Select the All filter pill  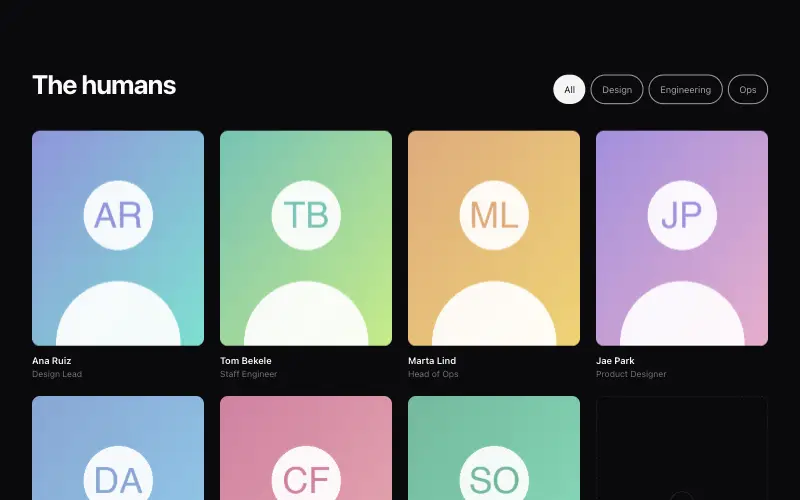569,89
